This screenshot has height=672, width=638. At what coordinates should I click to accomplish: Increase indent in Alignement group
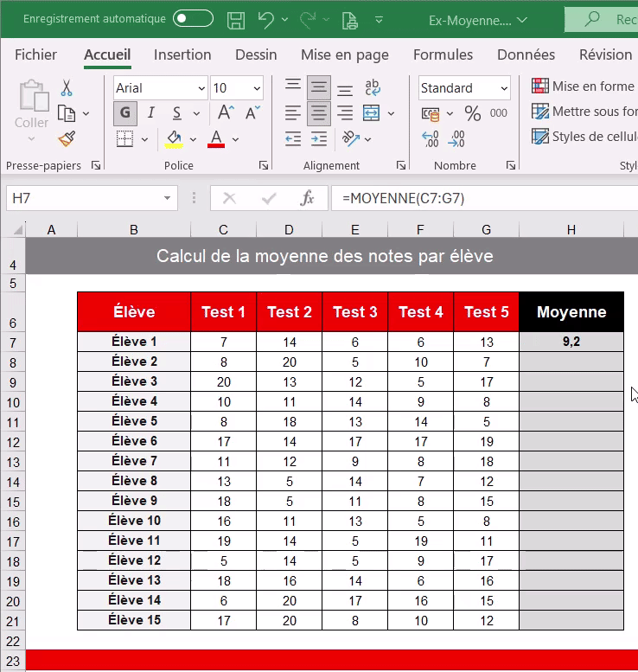[319, 139]
